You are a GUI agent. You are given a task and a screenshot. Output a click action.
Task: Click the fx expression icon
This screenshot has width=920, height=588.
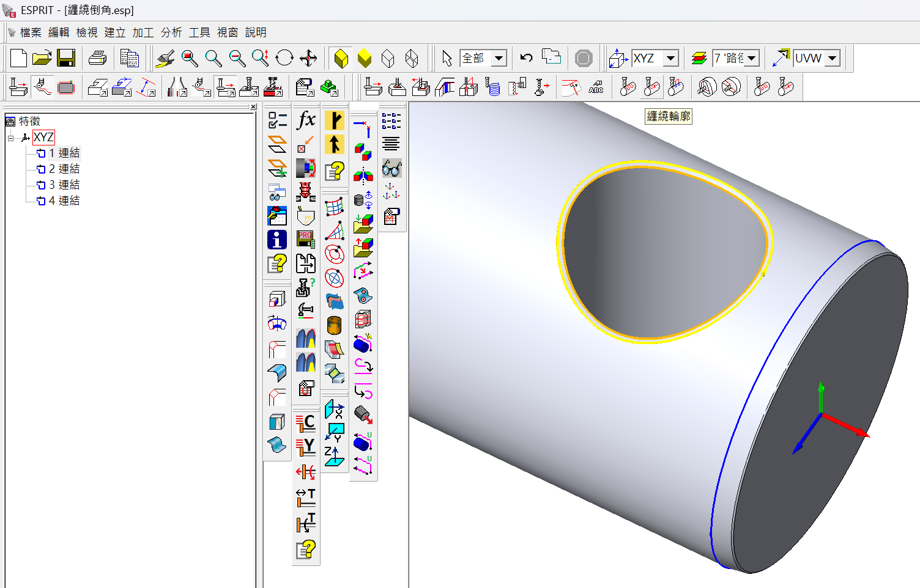[x=306, y=120]
